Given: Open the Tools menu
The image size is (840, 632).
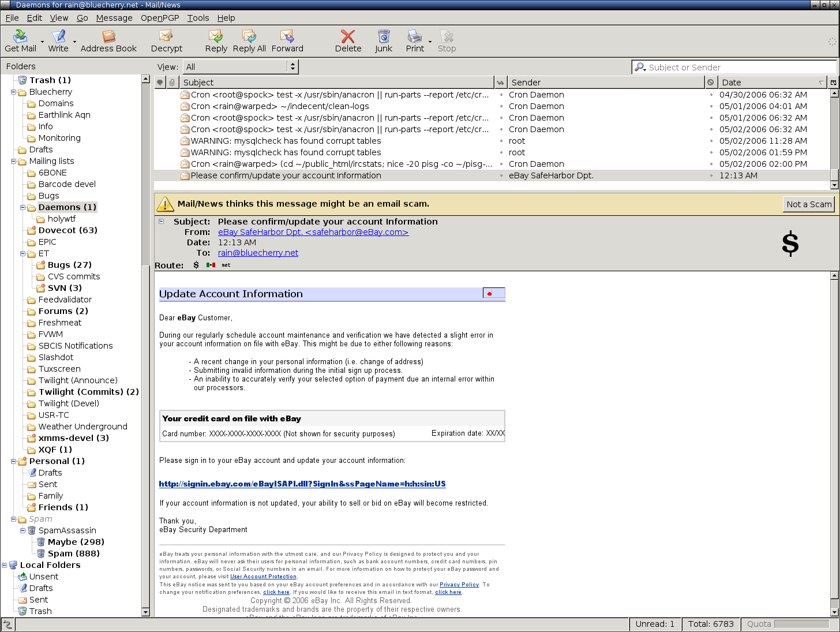Looking at the screenshot, I should (198, 18).
